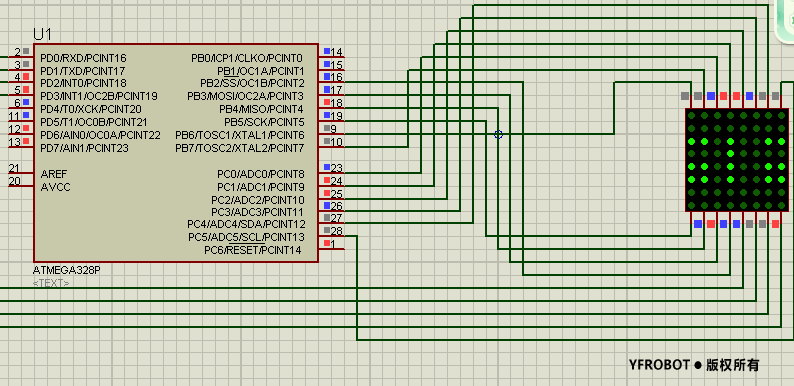Click pin label PD6/AIN0/OC0A/PCINT22
Viewport: 794px width, 386px height.
coord(100,135)
